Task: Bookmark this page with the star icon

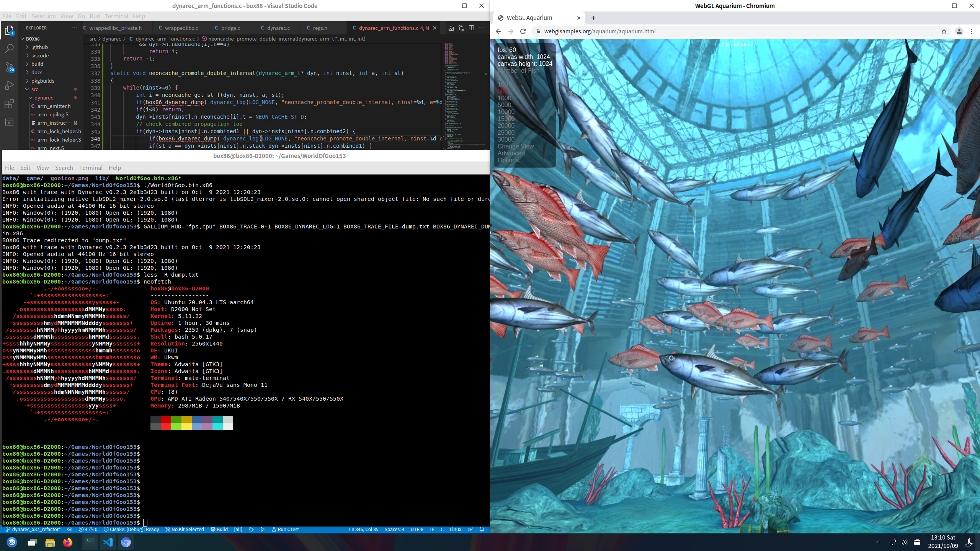Action: pos(944,31)
